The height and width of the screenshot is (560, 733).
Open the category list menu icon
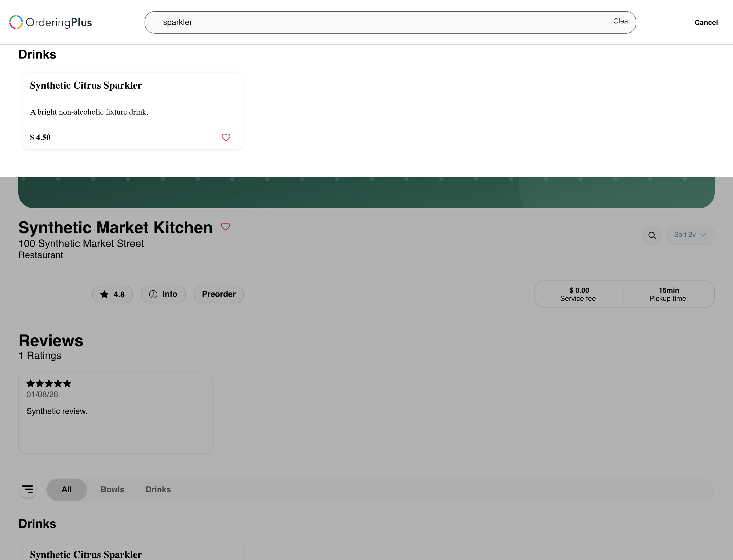[x=27, y=489]
